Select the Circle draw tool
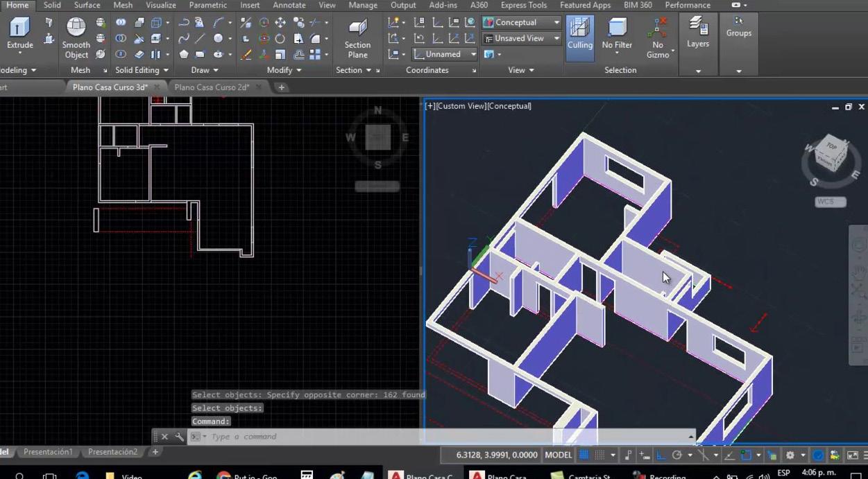The width and height of the screenshot is (868, 479). click(x=219, y=39)
